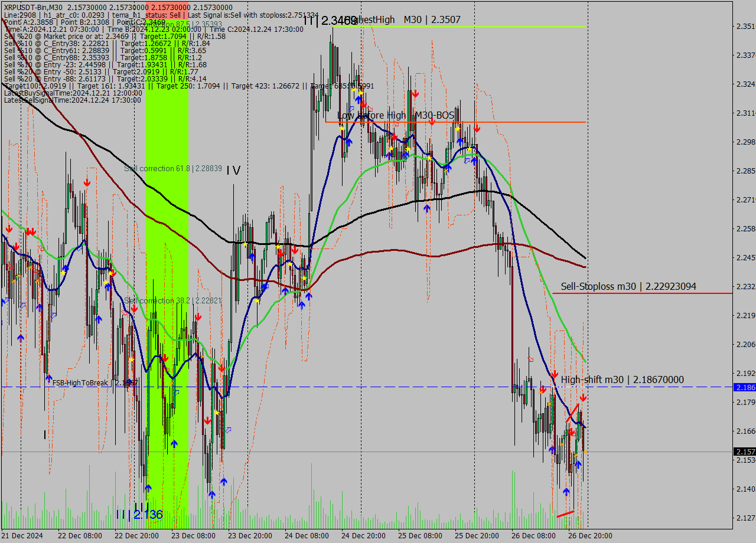Click the I V wave label
This screenshot has height=543, width=756.
coord(233,171)
